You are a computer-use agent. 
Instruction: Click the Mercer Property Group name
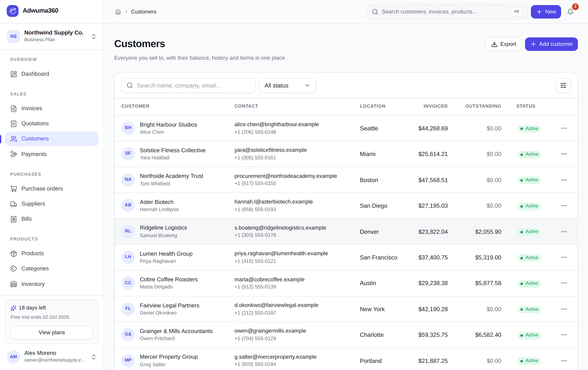coord(169,357)
